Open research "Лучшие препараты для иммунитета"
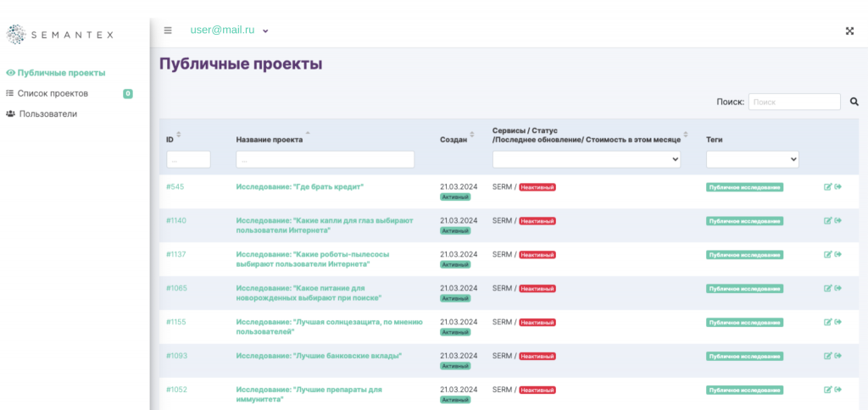Viewport: 868px width, 410px height. pos(309,394)
